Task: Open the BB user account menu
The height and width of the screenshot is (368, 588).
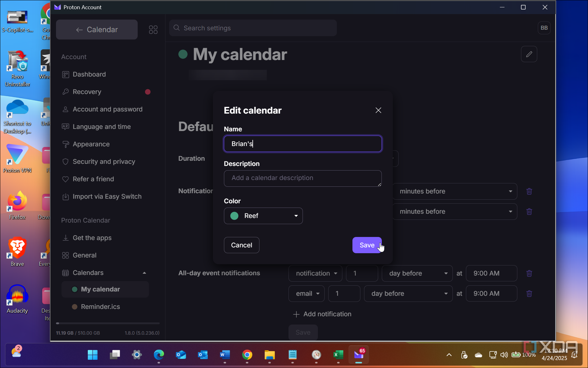Action: (544, 28)
